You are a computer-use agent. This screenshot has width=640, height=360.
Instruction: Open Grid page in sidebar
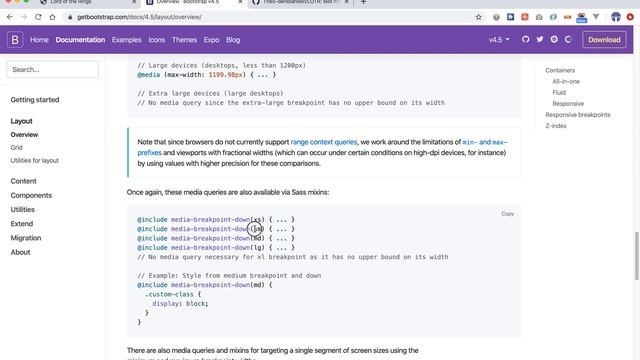coord(16,147)
